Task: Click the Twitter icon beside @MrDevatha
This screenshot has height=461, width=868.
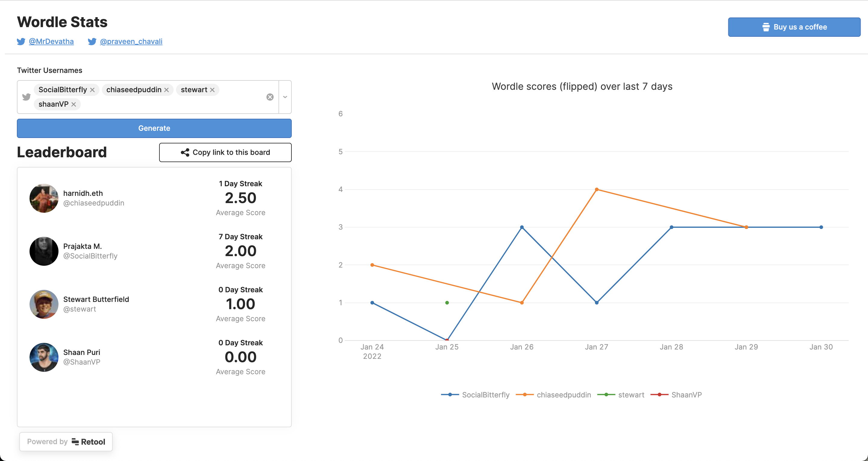Action: coord(20,42)
